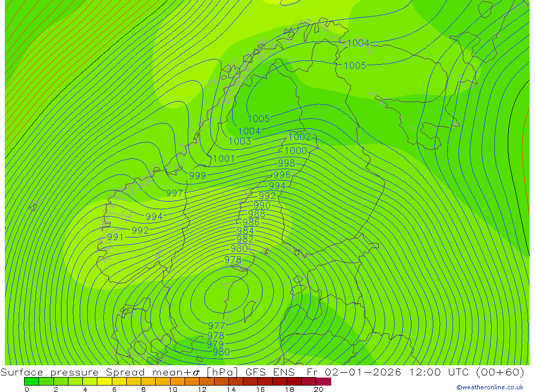Click the legend scale value 6

pyautogui.click(x=114, y=389)
